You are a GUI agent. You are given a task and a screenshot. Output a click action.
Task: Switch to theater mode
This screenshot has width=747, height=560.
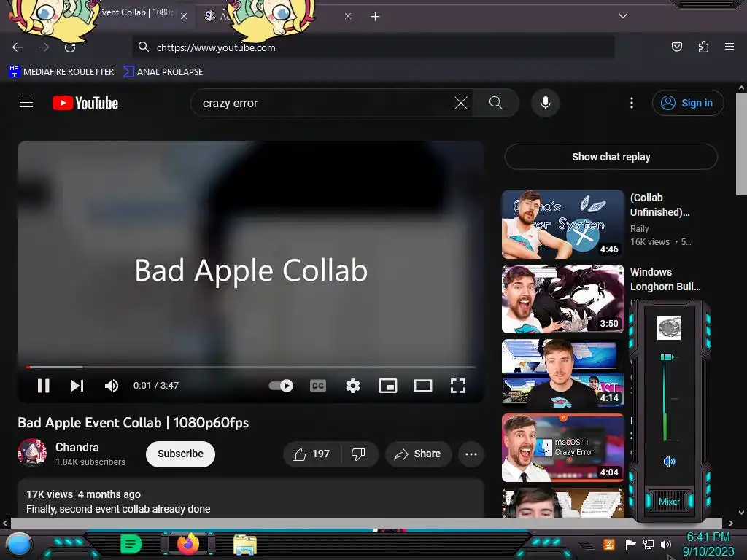[423, 386]
